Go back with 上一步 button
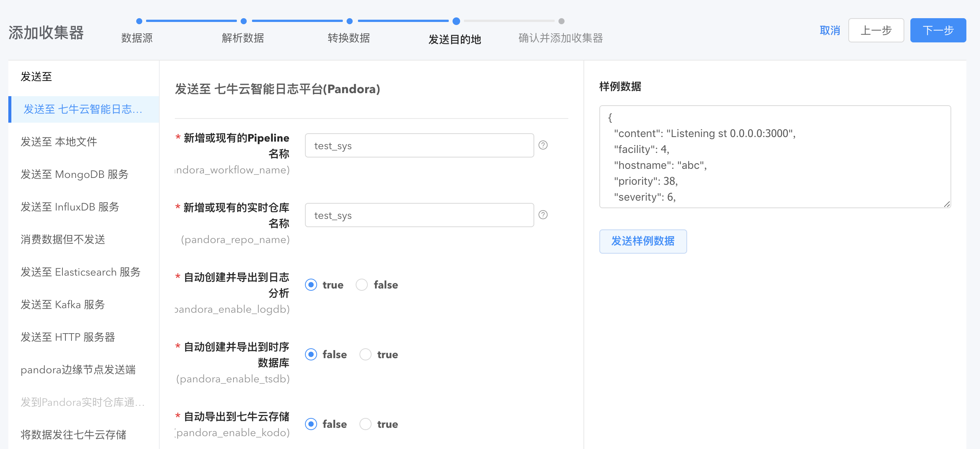980x449 pixels. click(876, 30)
